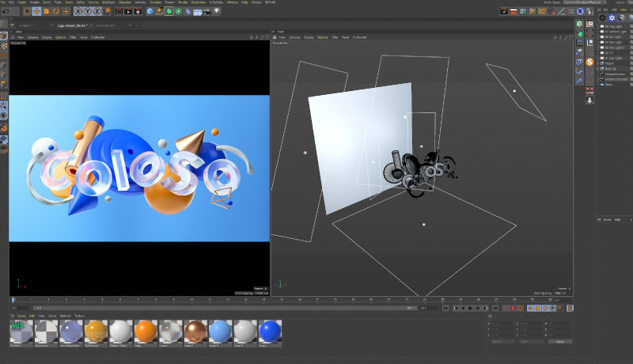Click the X position field in Coordinates manager
Viewport: 633px width, 364px height.
click(502, 324)
